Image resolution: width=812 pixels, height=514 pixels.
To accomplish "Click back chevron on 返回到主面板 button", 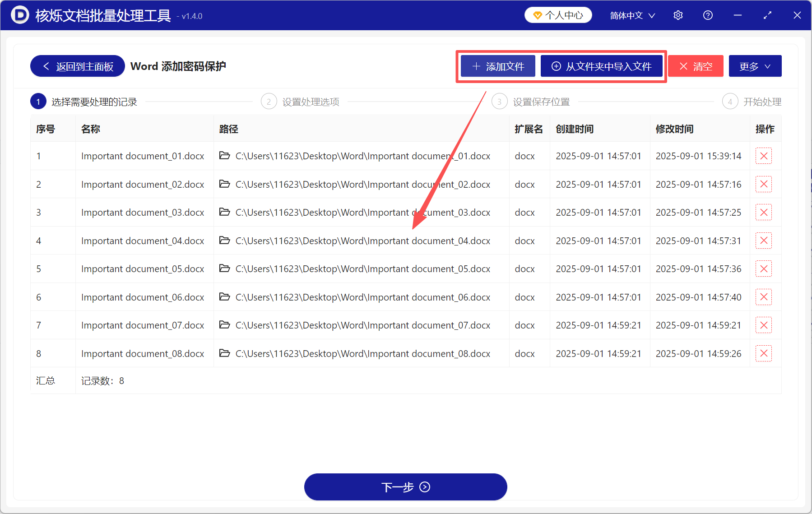I will (x=46, y=66).
